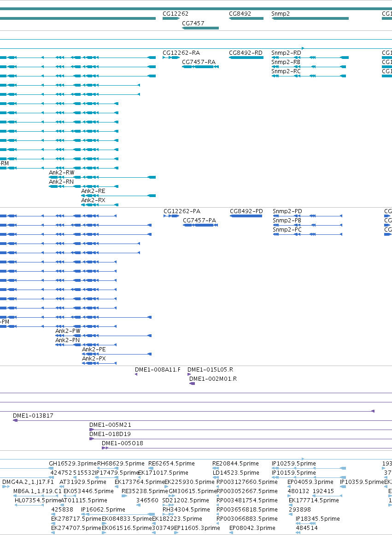Click transcript label Ank2-RX
Viewport: 392px width, 535px height.
point(93,200)
